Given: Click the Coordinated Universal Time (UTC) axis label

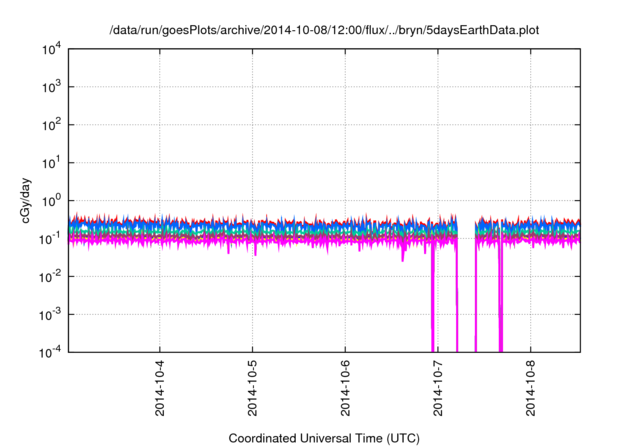Looking at the screenshot, I should [324, 438].
